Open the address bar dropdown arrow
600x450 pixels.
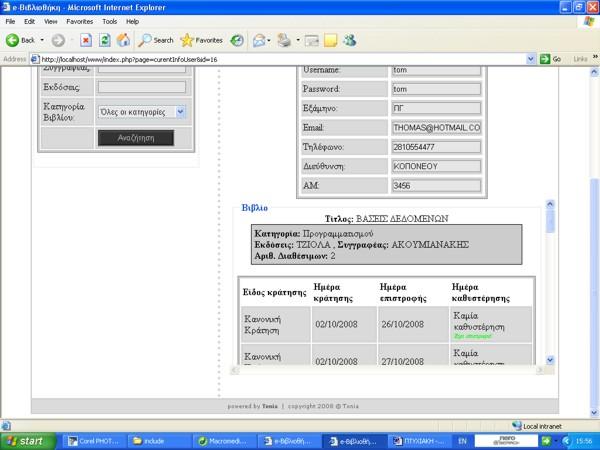pyautogui.click(x=531, y=59)
